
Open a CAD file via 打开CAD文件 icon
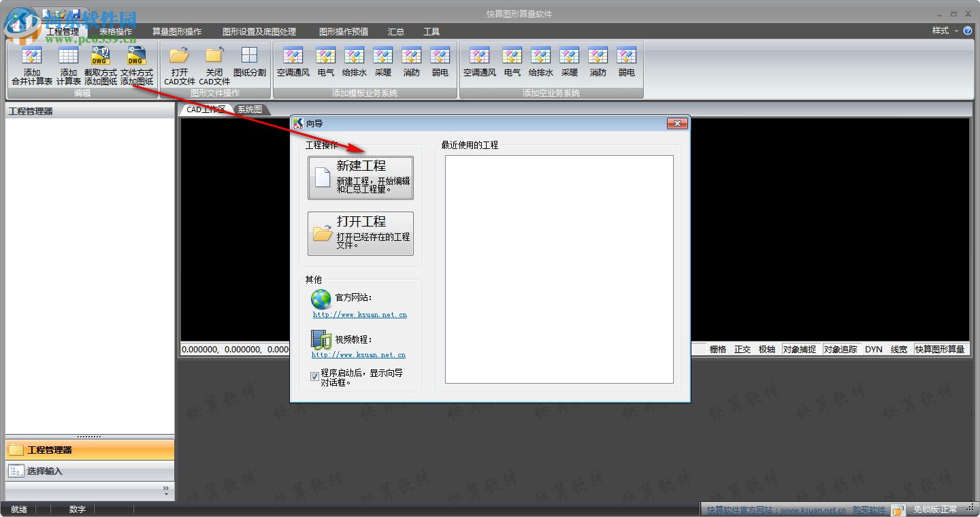(x=179, y=65)
